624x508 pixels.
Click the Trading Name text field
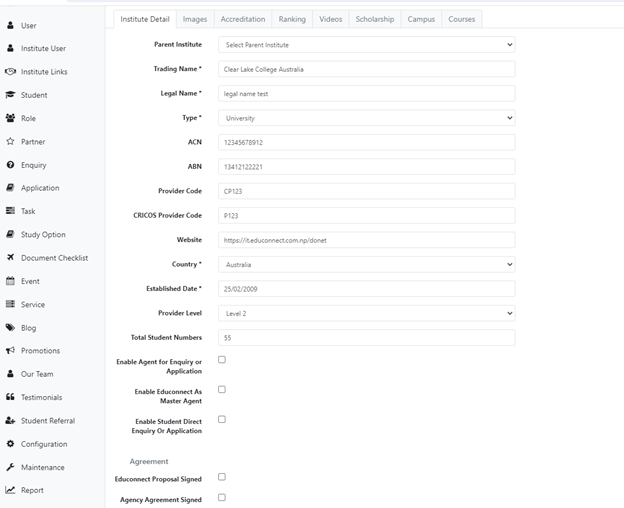point(367,69)
